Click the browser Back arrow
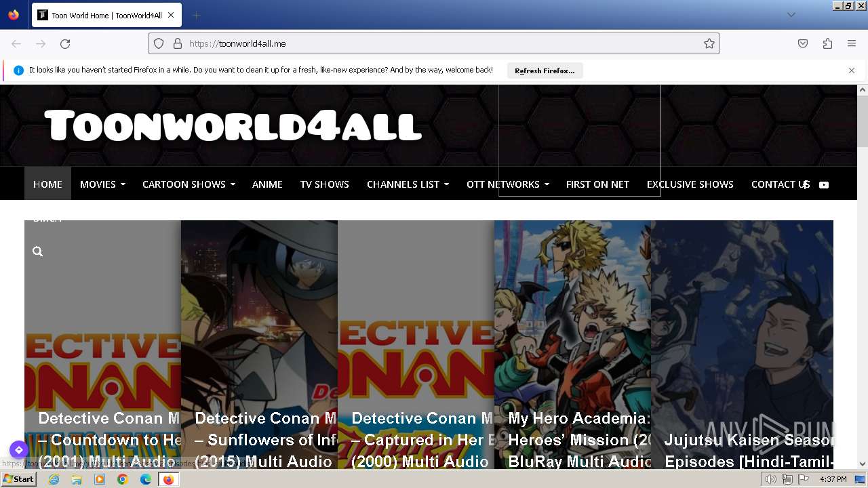Screen dimensions: 868x488 click(16, 43)
